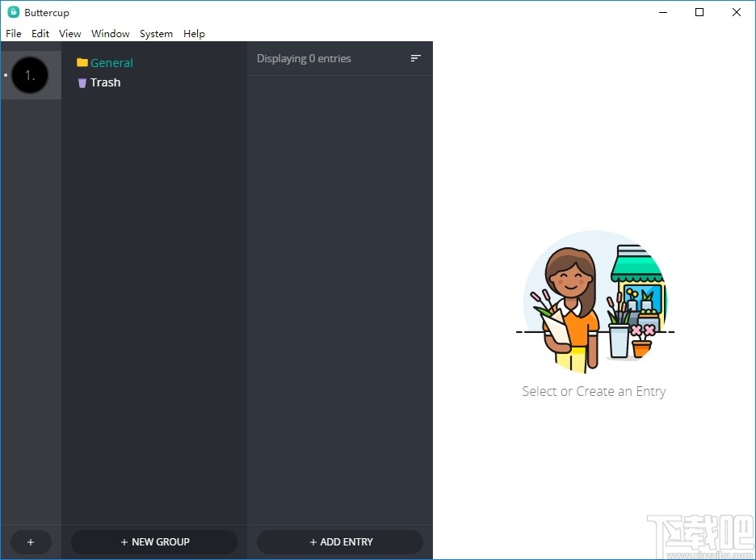This screenshot has height=560, width=756.
Task: Open the Edit menu
Action: (40, 34)
